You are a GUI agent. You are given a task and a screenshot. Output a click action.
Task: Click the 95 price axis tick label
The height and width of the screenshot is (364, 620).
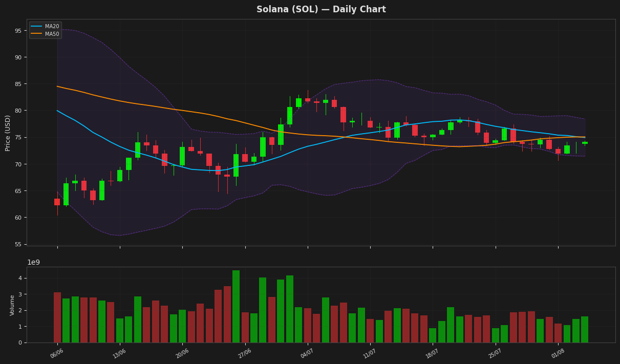click(18, 31)
